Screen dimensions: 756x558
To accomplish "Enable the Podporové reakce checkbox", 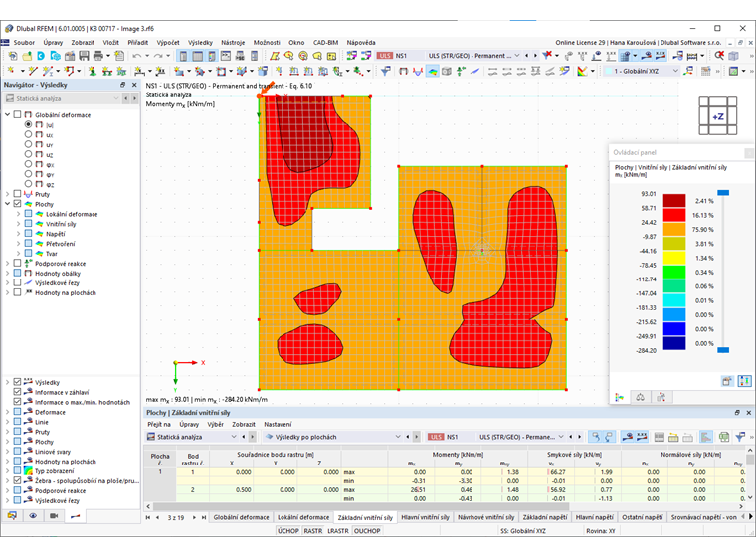I will 17,263.
